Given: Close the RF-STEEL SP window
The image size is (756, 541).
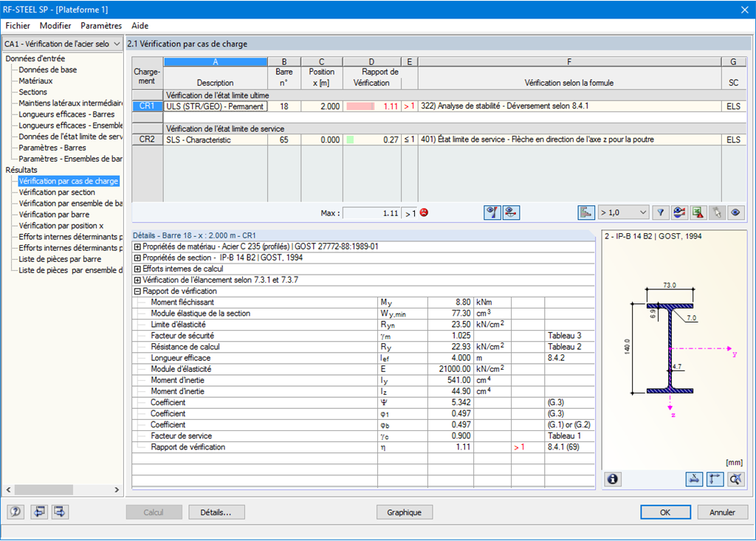Looking at the screenshot, I should (744, 10).
